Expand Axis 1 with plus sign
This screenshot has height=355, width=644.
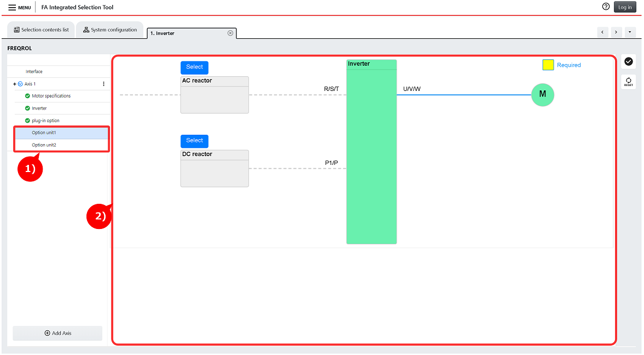(x=15, y=84)
